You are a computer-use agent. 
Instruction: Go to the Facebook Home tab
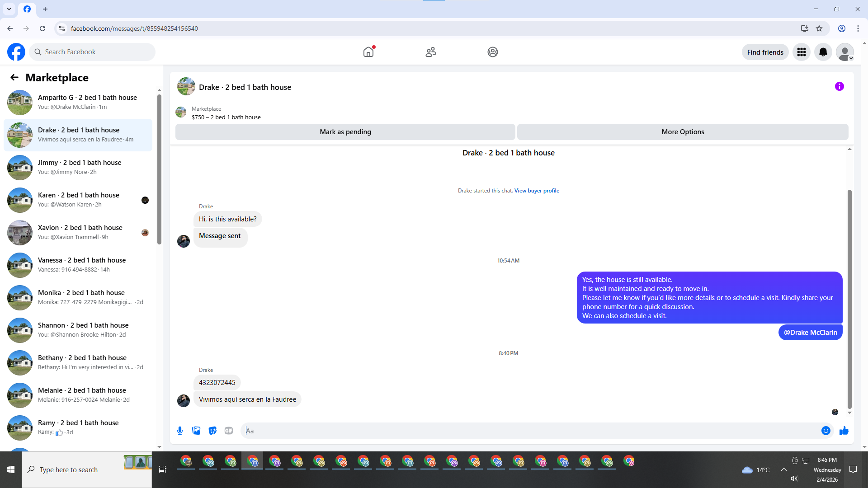pyautogui.click(x=368, y=52)
